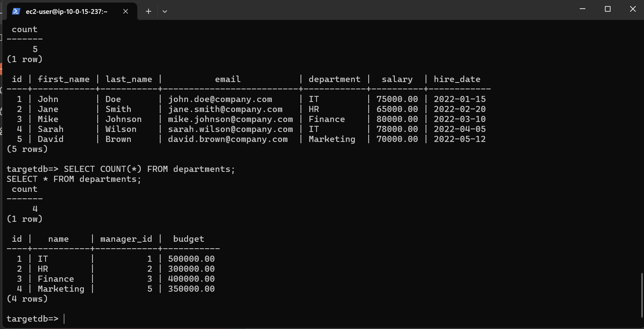
Task: Close the ec2-user@ip-10-0-15-237 tab
Action: click(x=125, y=12)
